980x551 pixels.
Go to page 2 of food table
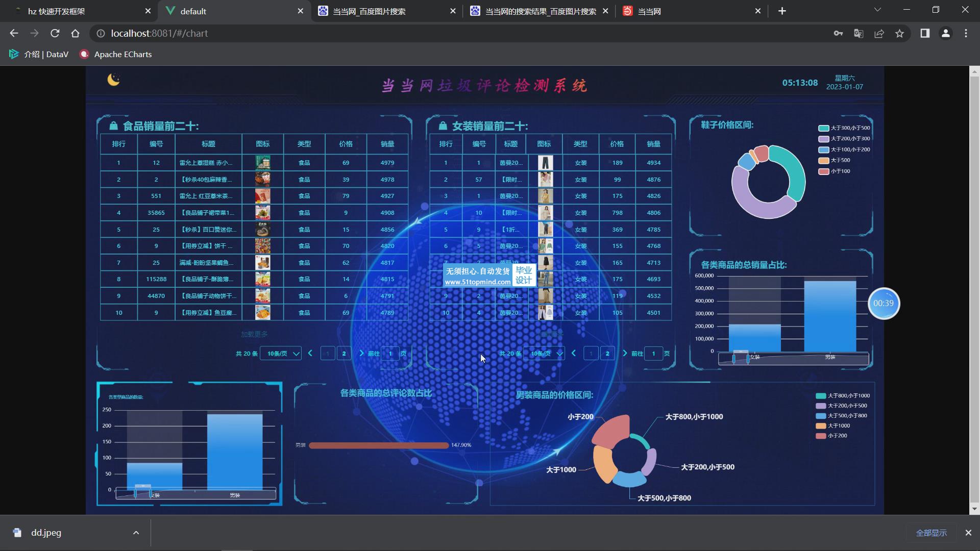pyautogui.click(x=344, y=353)
